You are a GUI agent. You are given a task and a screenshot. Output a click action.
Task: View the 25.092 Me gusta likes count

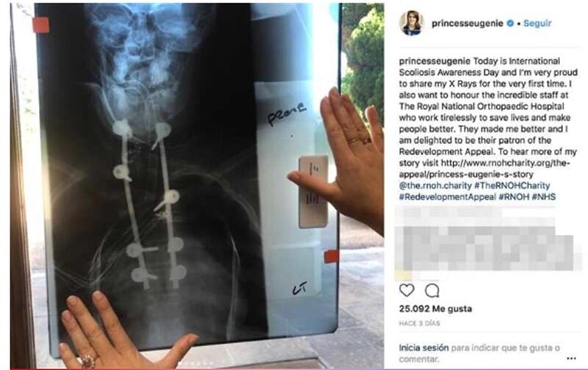(x=435, y=309)
